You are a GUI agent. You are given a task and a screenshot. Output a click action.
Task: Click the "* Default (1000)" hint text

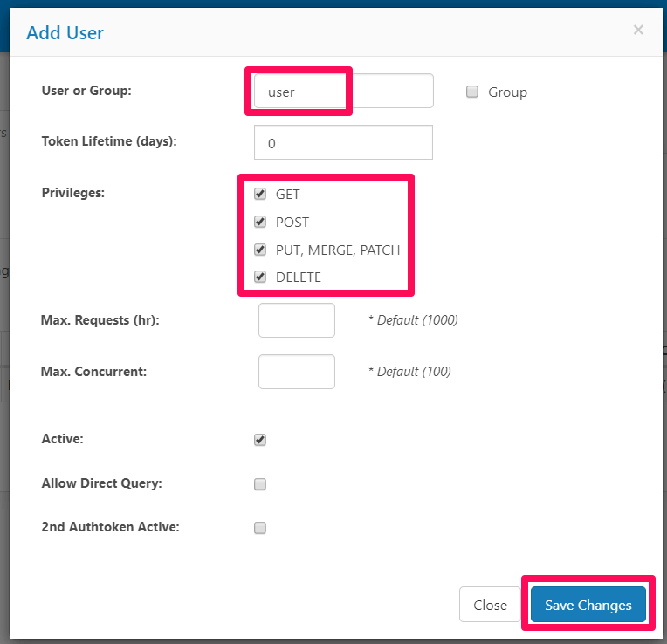413,320
